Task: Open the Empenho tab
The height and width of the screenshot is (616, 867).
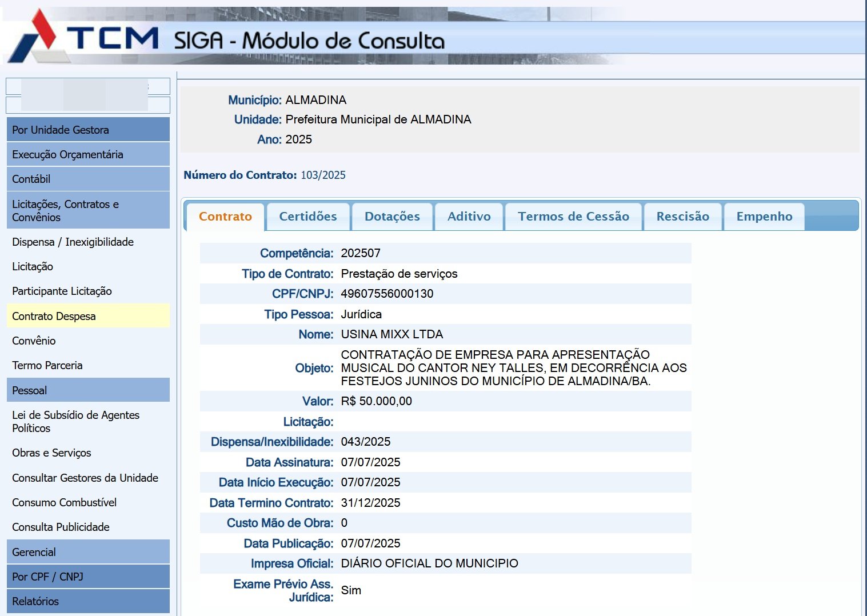Action: click(x=764, y=217)
